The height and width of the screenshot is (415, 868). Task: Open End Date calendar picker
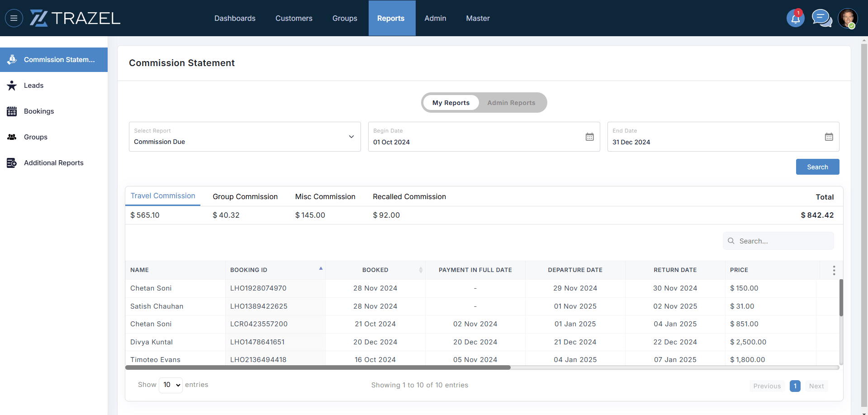pos(829,137)
